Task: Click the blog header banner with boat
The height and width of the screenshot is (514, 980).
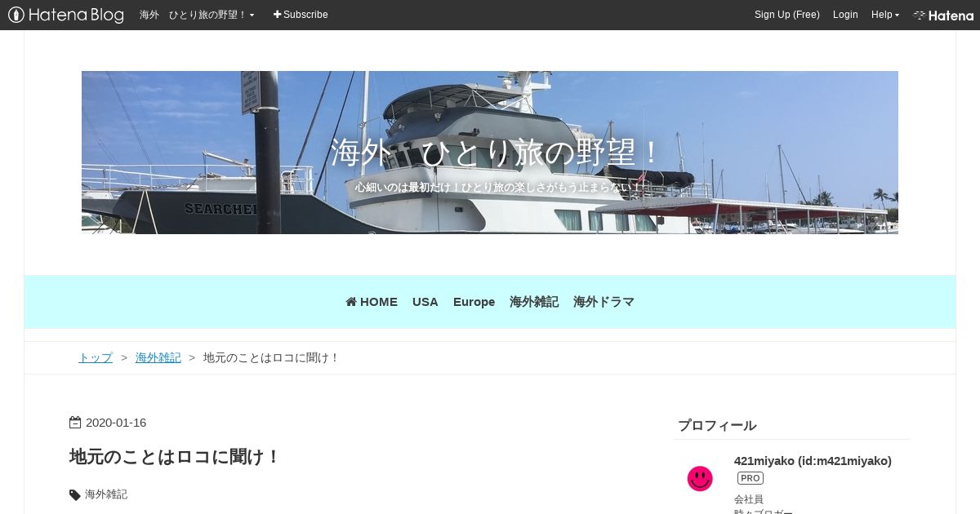Action: pyautogui.click(x=490, y=153)
